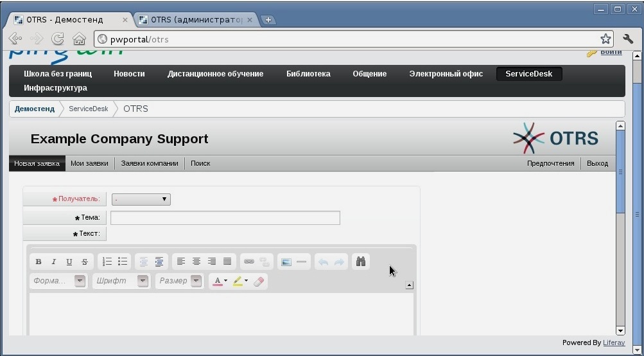
Task: Toggle underline formatting in the editor
Action: 69,262
